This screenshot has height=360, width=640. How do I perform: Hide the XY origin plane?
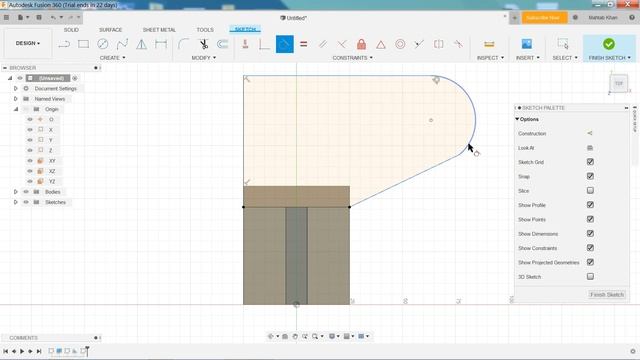point(30,161)
